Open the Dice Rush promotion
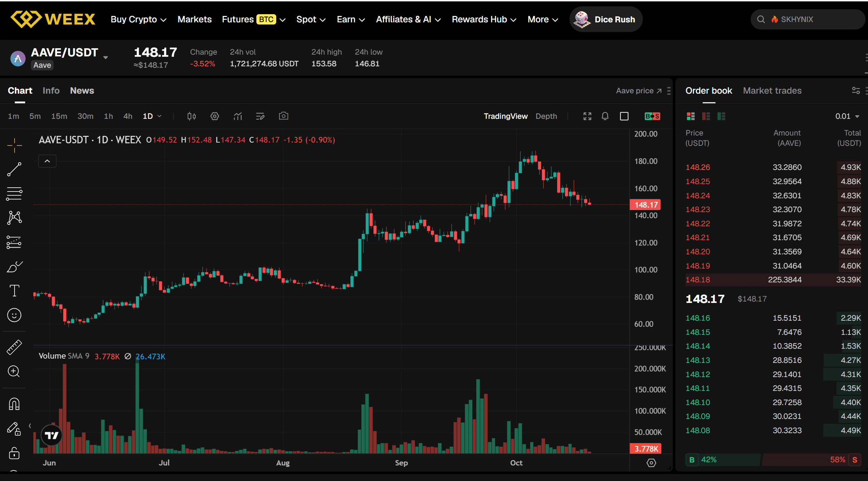Screen dimensions: 868x481 click(606, 19)
